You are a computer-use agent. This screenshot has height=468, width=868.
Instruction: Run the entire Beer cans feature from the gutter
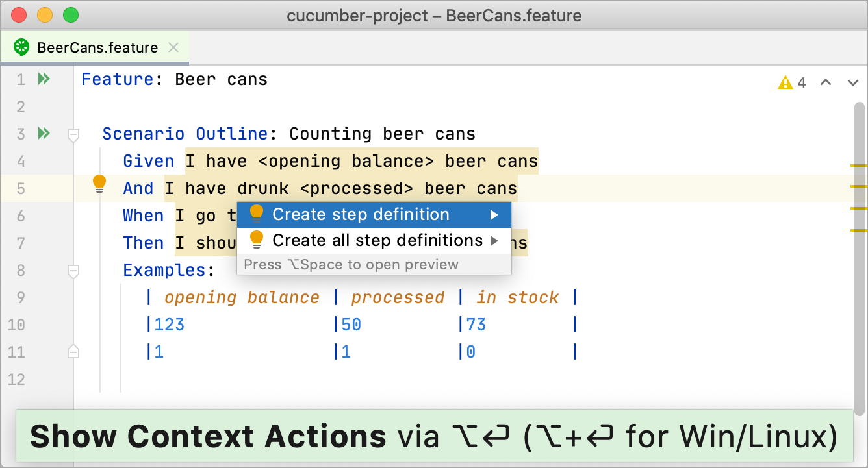[x=43, y=79]
